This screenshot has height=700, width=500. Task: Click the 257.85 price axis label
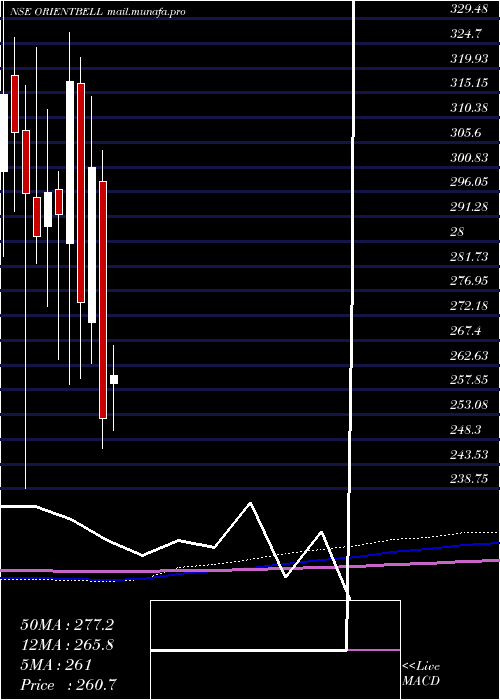coord(469,380)
